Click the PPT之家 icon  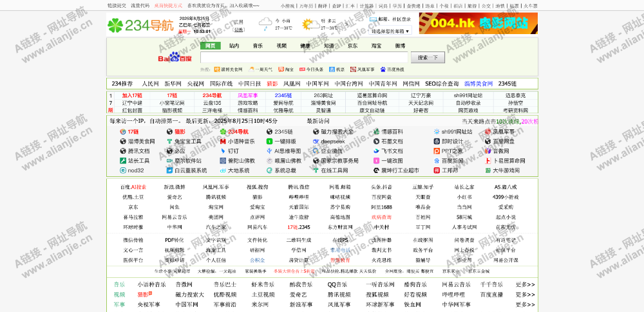(437, 151)
